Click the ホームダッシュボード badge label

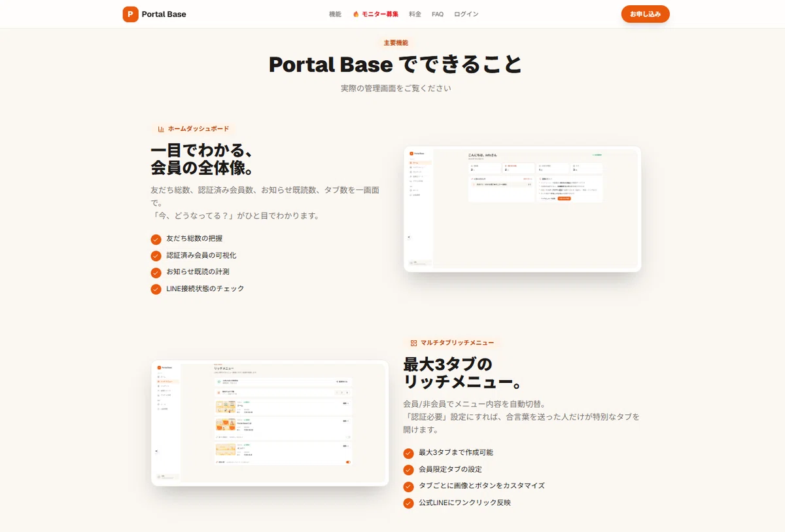pos(198,129)
